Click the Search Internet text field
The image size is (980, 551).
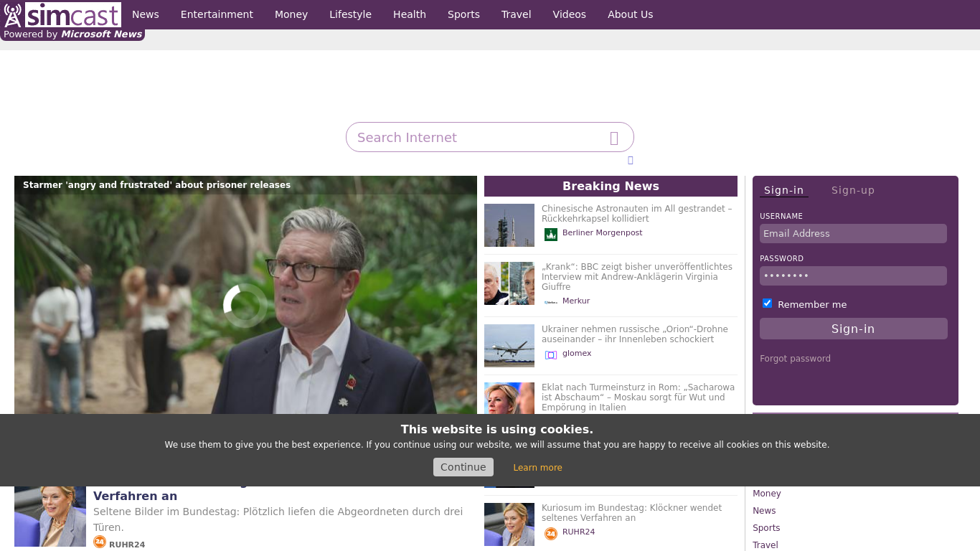point(477,137)
